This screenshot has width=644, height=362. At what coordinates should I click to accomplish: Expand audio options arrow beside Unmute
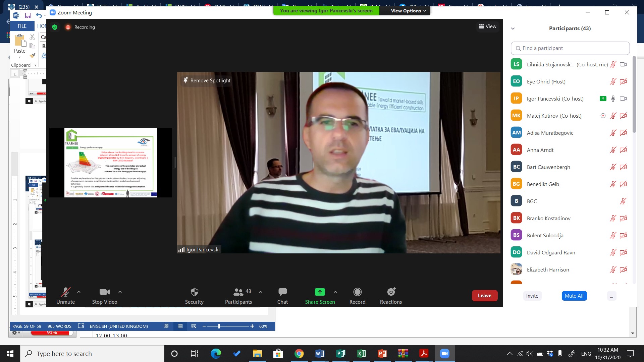click(x=79, y=292)
